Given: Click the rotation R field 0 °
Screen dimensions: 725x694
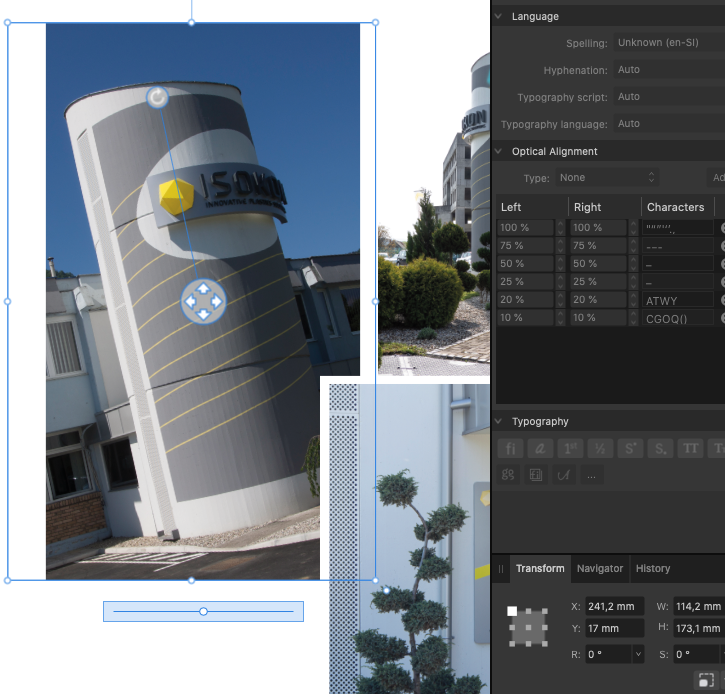Looking at the screenshot, I should point(608,654).
